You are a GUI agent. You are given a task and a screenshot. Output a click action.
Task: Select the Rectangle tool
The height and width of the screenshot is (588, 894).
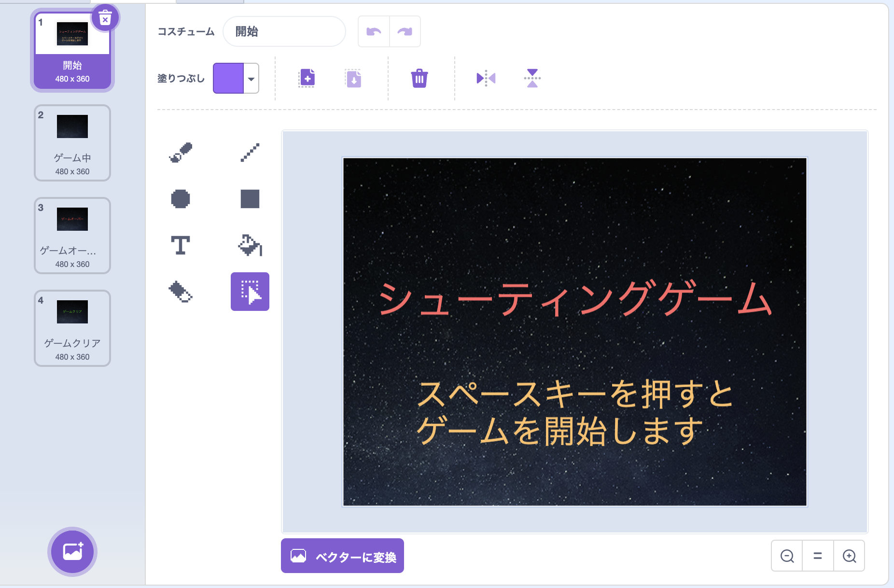point(250,198)
